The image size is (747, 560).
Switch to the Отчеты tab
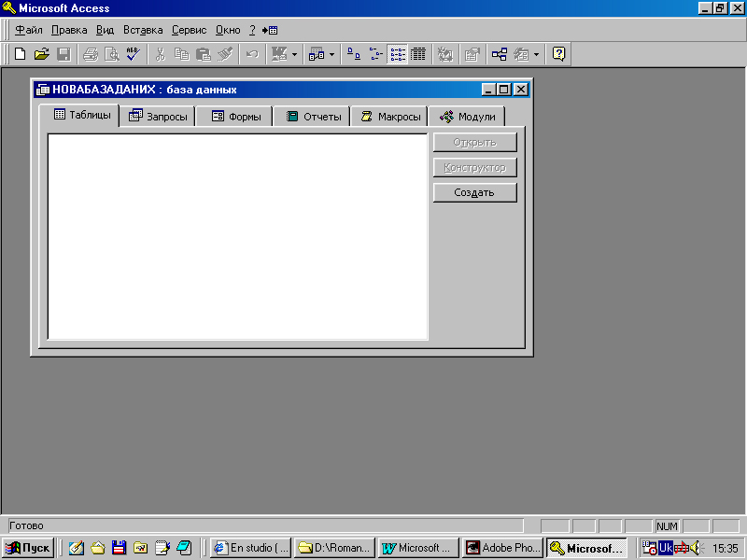(314, 116)
